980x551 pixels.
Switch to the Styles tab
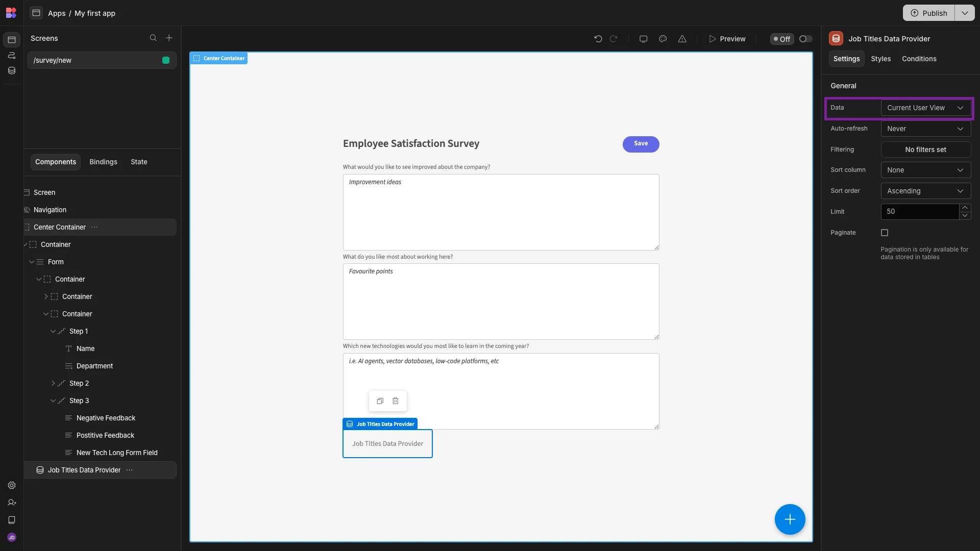pyautogui.click(x=880, y=59)
